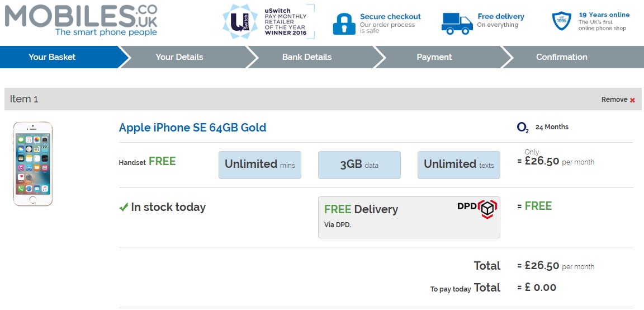The width and height of the screenshot is (644, 310).
Task: Click the Unlimited mins box
Action: [259, 165]
